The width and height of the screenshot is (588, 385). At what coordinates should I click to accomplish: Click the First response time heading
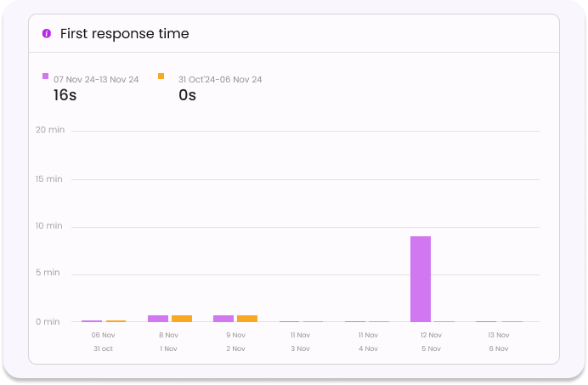coord(124,34)
